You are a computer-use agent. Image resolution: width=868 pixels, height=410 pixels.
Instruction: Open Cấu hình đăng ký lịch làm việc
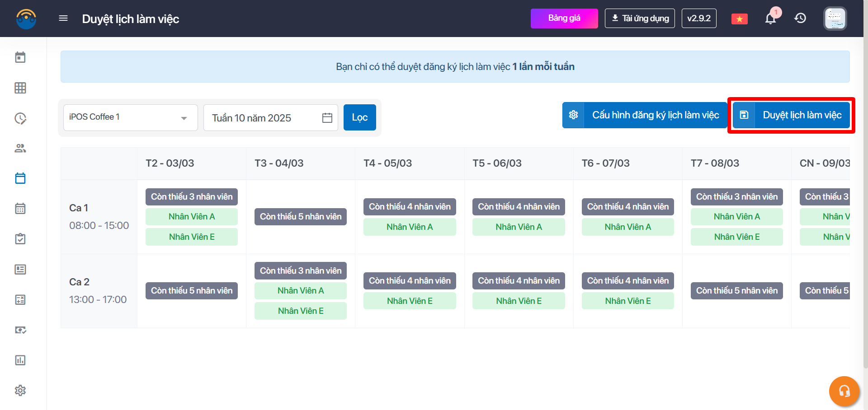[645, 115]
